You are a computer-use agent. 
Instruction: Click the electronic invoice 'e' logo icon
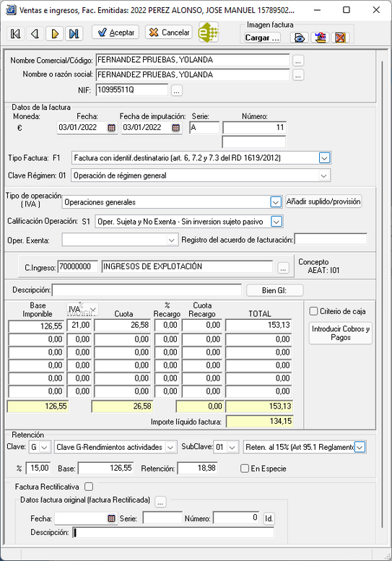pyautogui.click(x=208, y=32)
